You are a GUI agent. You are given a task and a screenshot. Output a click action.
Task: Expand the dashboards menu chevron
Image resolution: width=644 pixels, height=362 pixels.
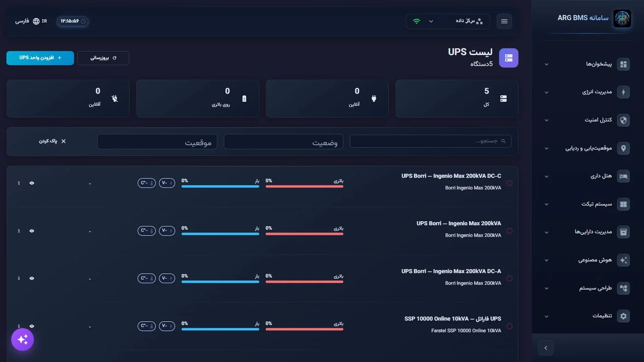546,64
